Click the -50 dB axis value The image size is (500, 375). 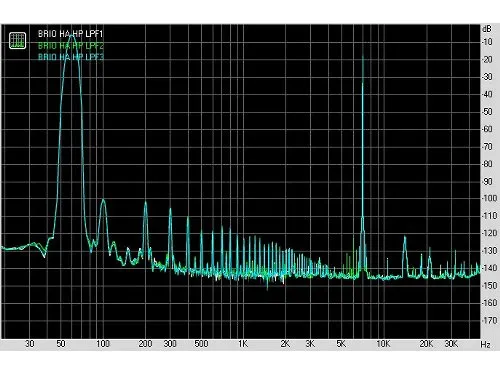pos(487,112)
